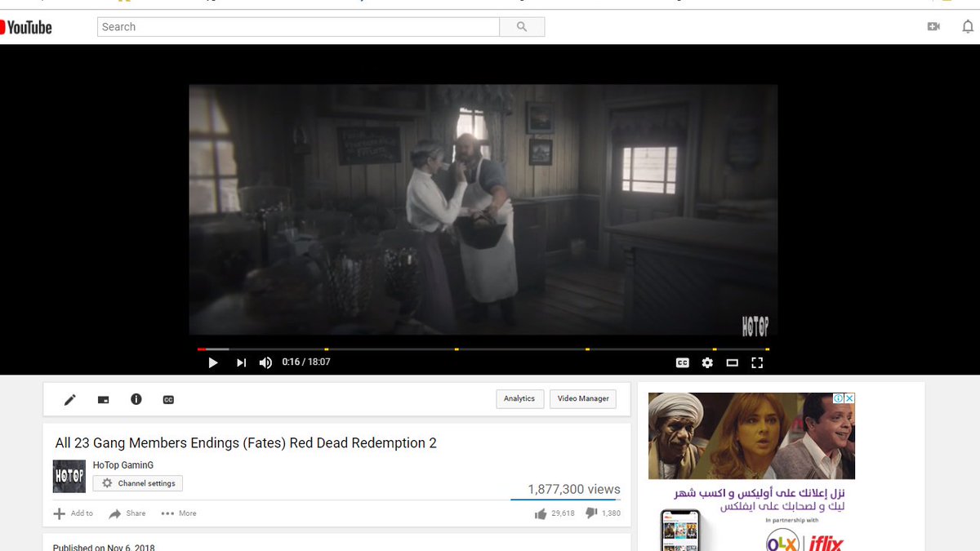980x551 pixels.
Task: Open player settings gear
Action: (707, 362)
